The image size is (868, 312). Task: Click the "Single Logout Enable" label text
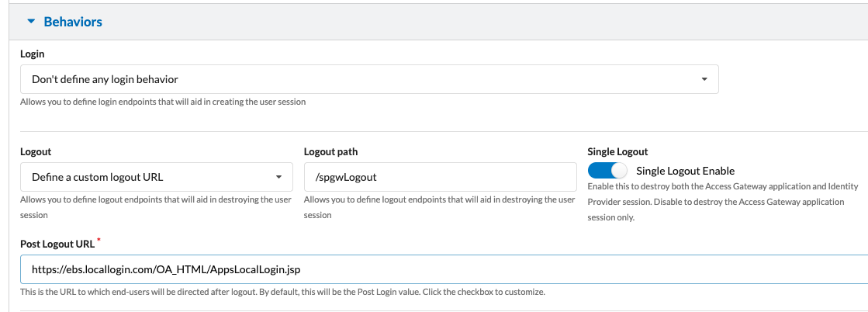pos(685,171)
